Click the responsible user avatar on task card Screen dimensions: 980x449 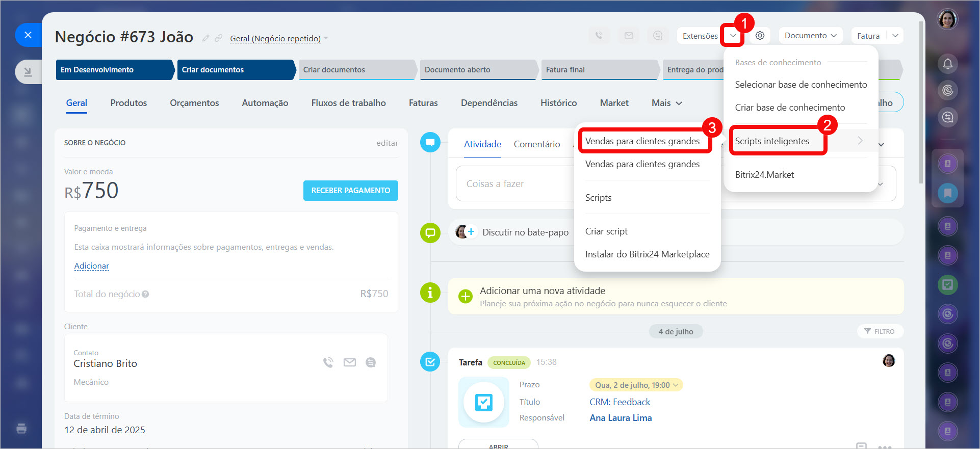coord(888,361)
